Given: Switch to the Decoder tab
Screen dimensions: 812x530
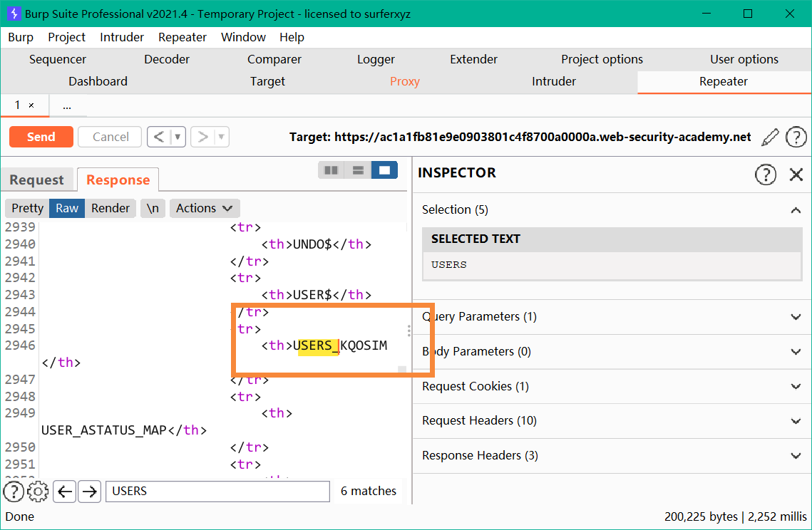Looking at the screenshot, I should (x=167, y=60).
